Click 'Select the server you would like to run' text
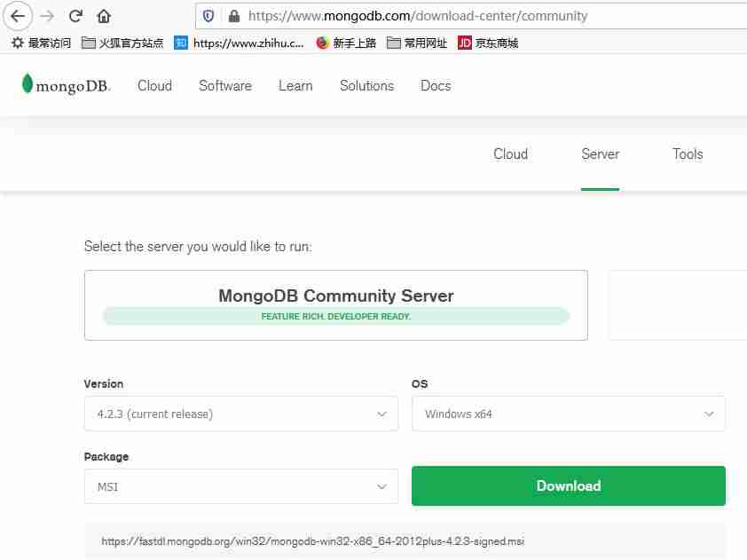Viewport: 747px width, 560px height. 198,247
